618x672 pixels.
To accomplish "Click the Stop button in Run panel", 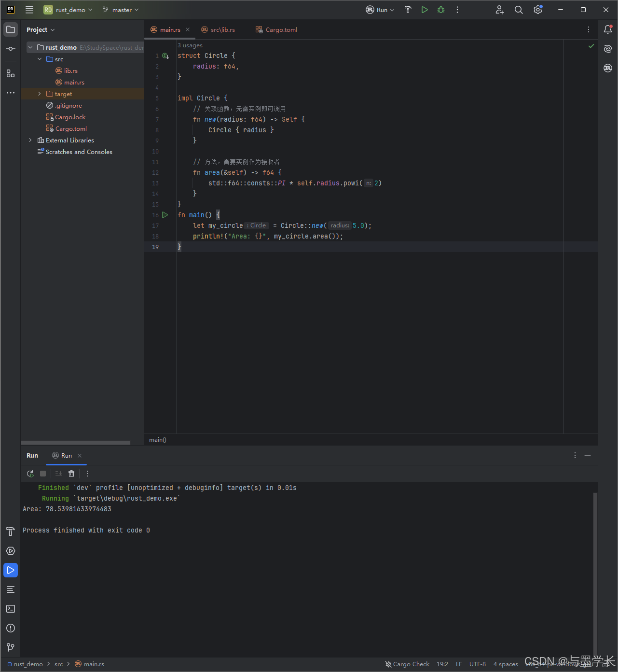I will [x=43, y=474].
